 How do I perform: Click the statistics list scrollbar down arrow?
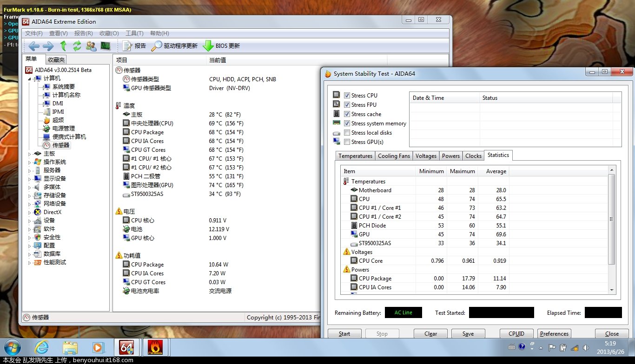[x=612, y=290]
